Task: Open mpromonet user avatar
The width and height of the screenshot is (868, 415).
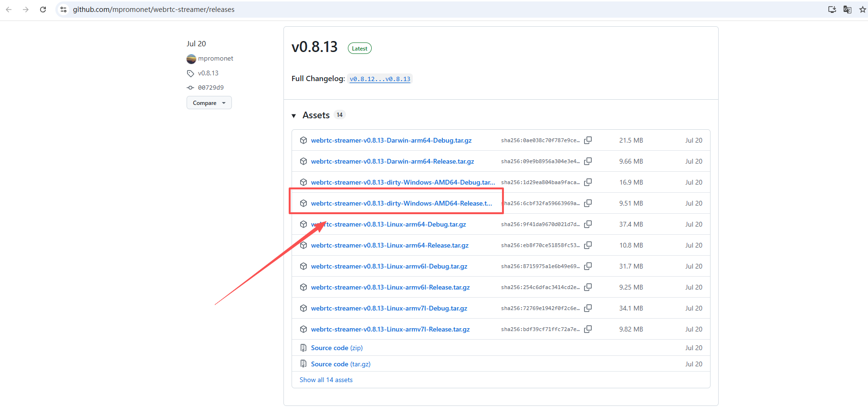Action: 191,59
